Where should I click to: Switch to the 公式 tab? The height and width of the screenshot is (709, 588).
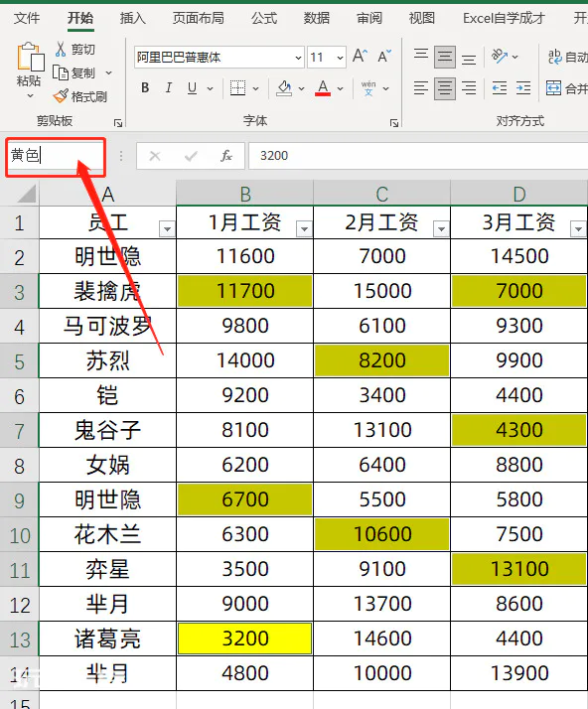(x=263, y=18)
